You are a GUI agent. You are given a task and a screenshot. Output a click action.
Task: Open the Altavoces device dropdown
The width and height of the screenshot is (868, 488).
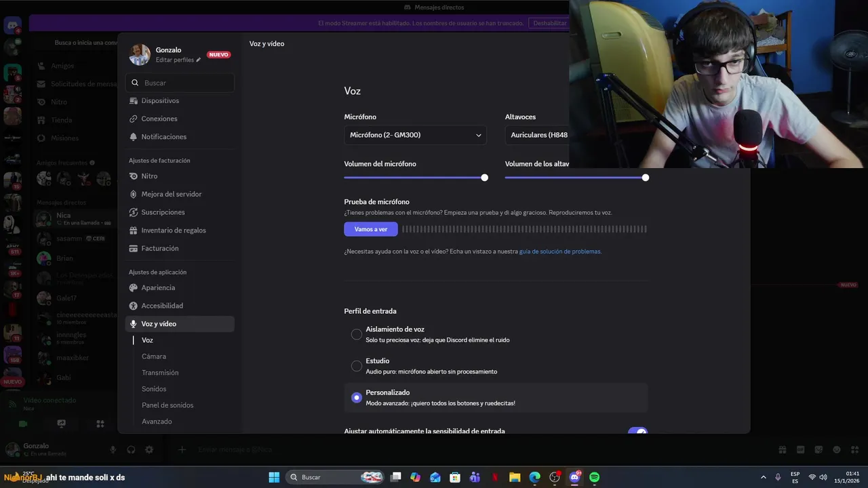click(x=537, y=135)
